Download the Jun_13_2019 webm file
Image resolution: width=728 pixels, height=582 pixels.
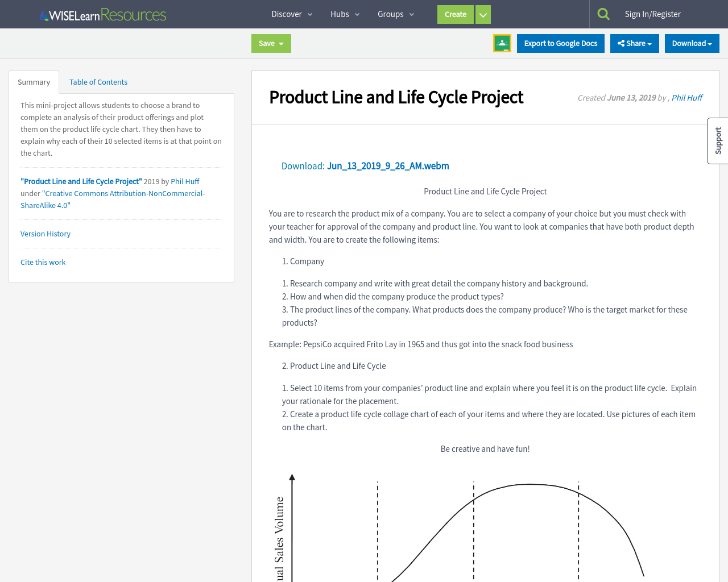(387, 165)
